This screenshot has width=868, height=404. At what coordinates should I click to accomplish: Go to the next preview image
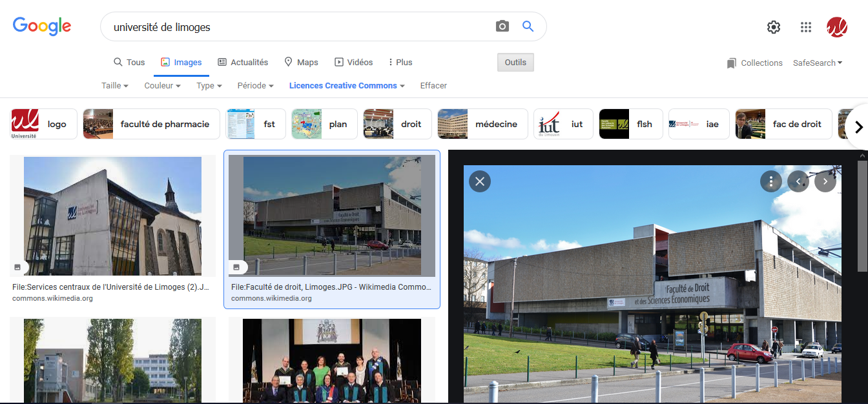(825, 182)
